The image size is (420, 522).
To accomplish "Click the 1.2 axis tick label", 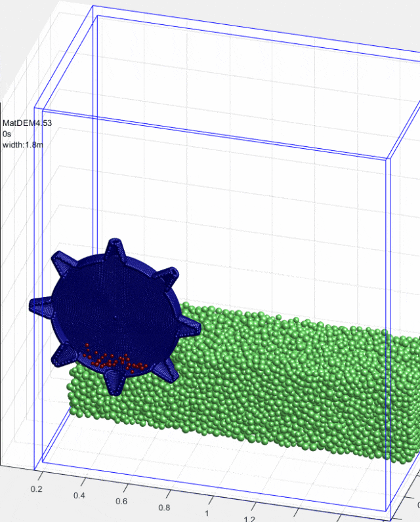I will coord(250,519).
